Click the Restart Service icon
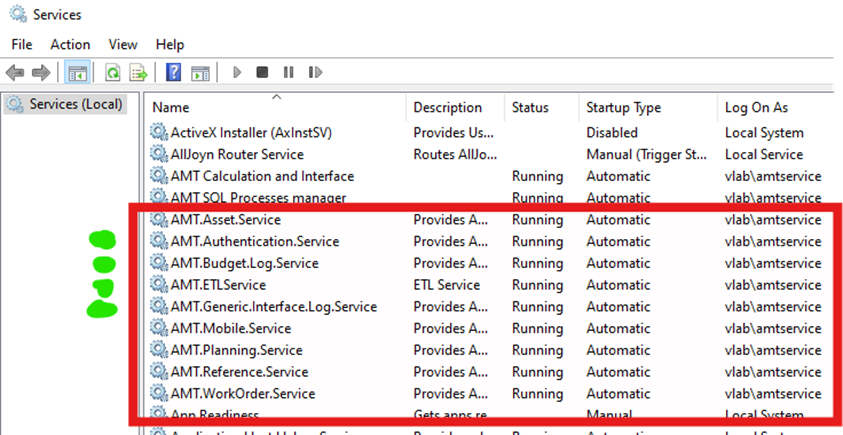 (x=315, y=72)
